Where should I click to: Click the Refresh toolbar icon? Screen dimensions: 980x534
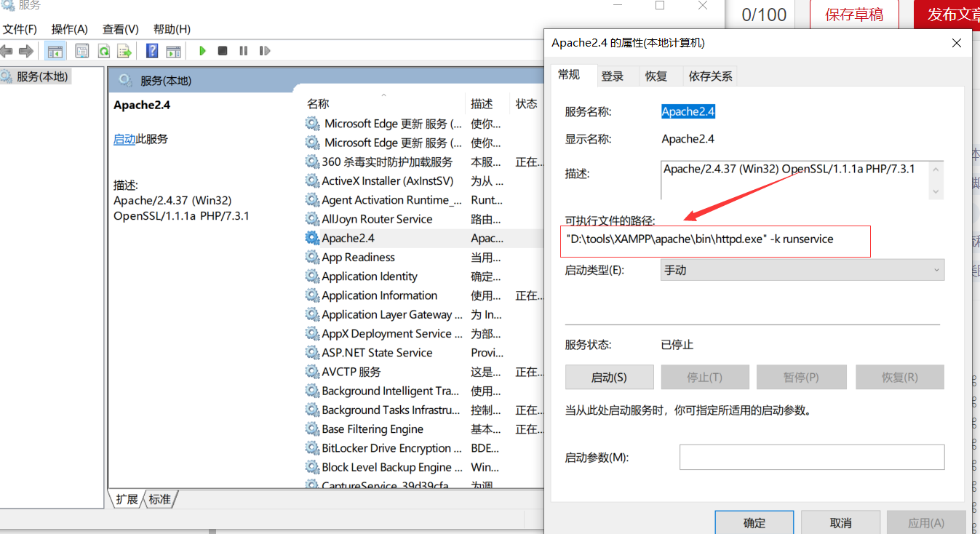103,51
